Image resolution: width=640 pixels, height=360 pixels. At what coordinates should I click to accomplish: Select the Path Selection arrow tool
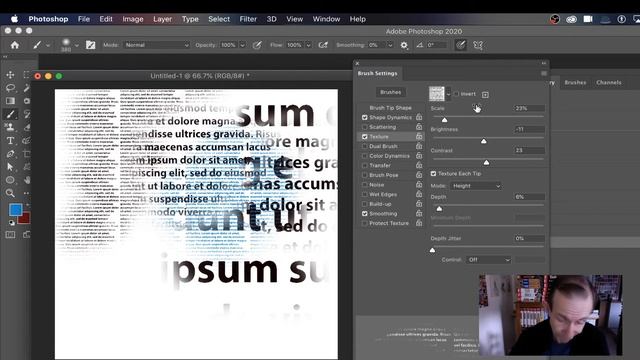pyautogui.click(x=10, y=167)
